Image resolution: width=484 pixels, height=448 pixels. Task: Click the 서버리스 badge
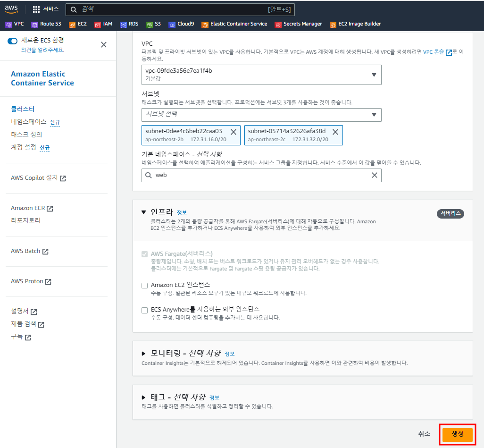(x=451, y=213)
